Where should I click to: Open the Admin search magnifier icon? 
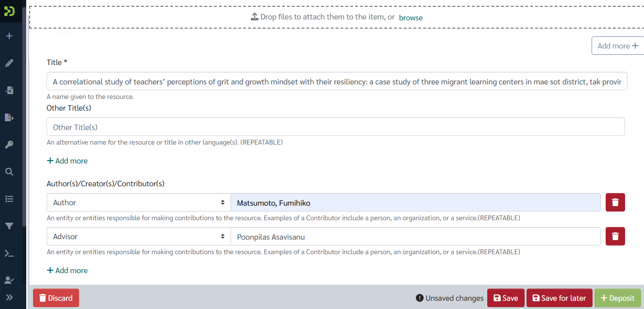point(9,172)
